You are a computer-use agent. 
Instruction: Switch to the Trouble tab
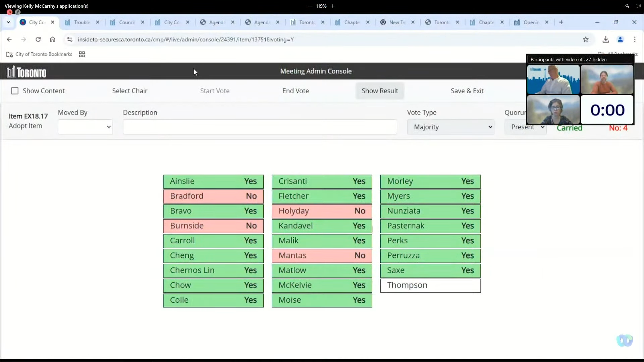tap(82, 22)
